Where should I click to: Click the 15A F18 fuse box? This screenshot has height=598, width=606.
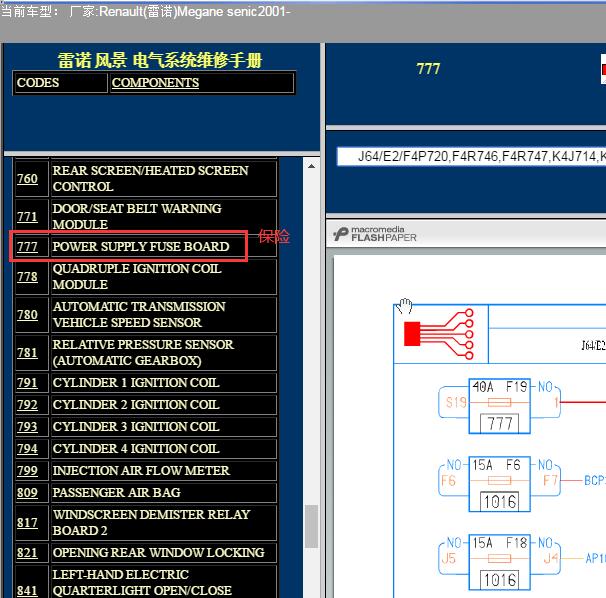pos(499,562)
